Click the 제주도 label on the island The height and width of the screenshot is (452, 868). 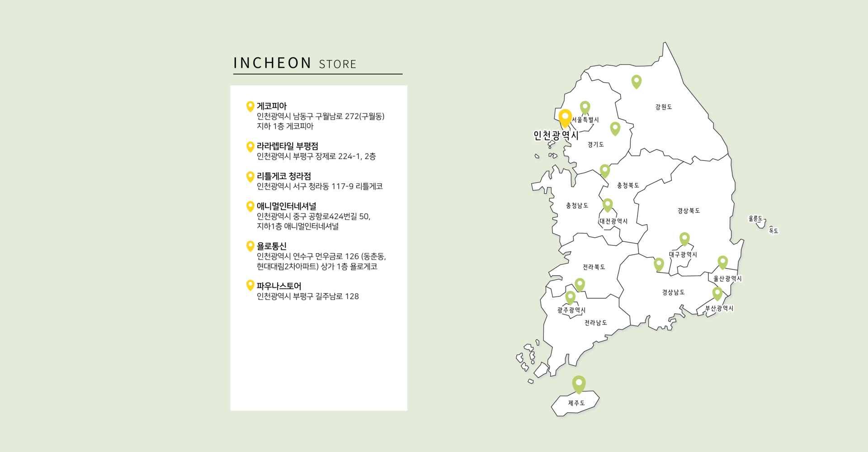coord(576,403)
